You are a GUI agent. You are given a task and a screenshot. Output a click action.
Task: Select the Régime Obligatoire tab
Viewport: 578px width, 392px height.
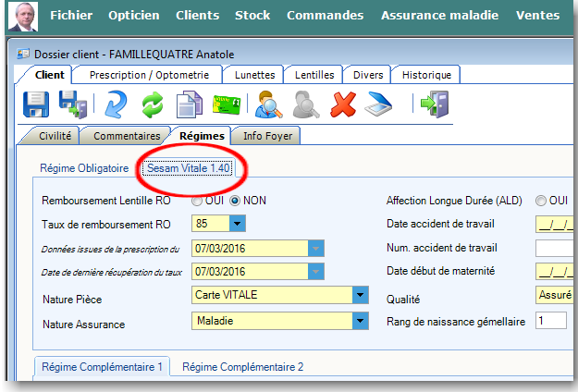click(84, 168)
